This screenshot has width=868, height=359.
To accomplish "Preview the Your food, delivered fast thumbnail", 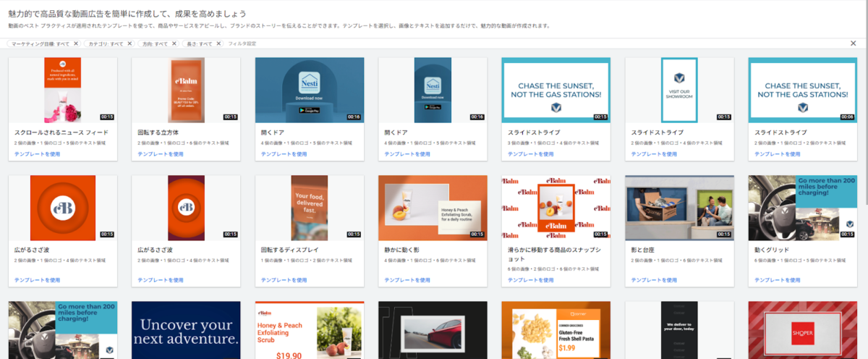I will click(x=310, y=207).
